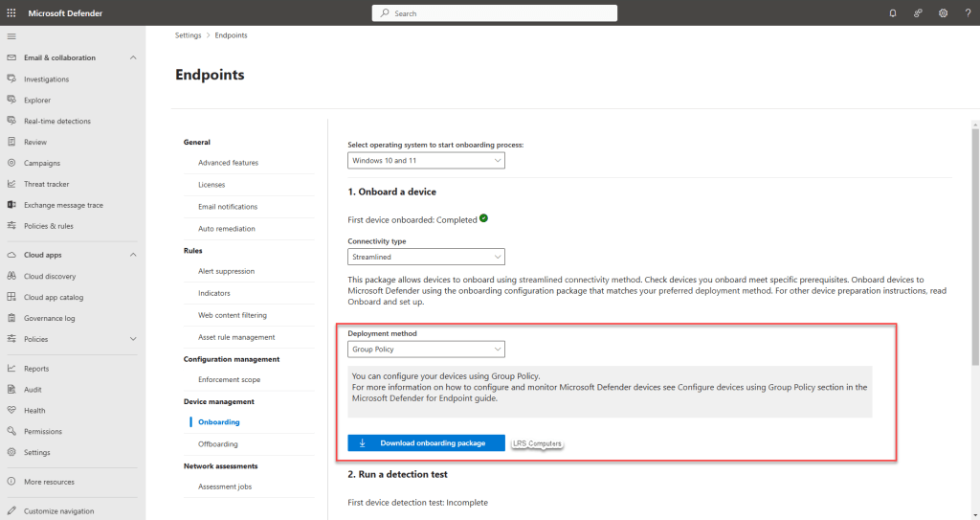Open Threat tracker from the sidebar
The height and width of the screenshot is (520, 980).
click(46, 184)
